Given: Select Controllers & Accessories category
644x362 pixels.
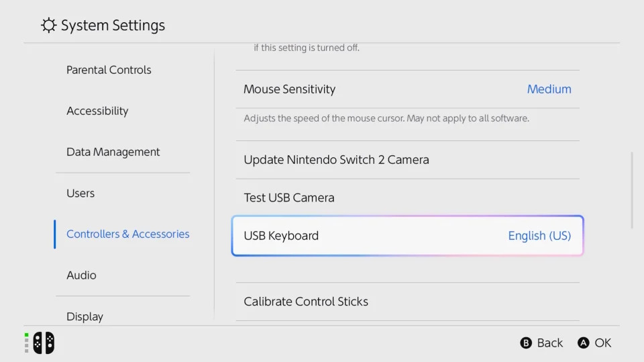Looking at the screenshot, I should click(x=127, y=234).
